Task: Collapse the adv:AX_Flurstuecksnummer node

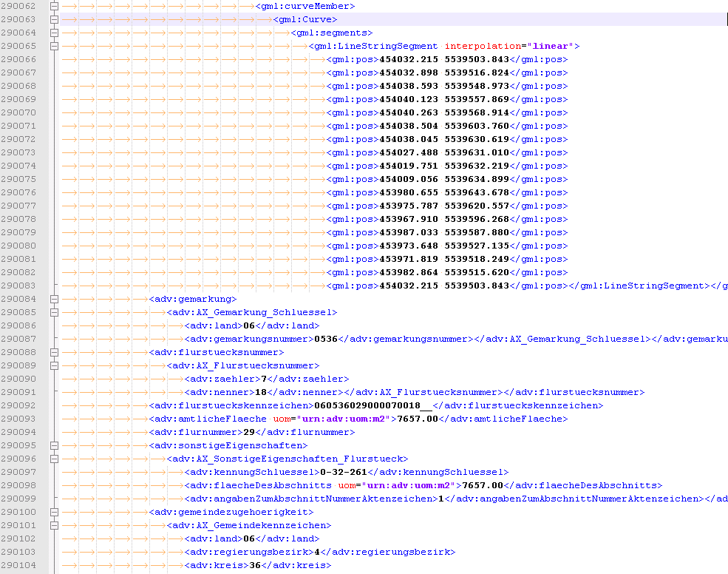Action: click(54, 365)
